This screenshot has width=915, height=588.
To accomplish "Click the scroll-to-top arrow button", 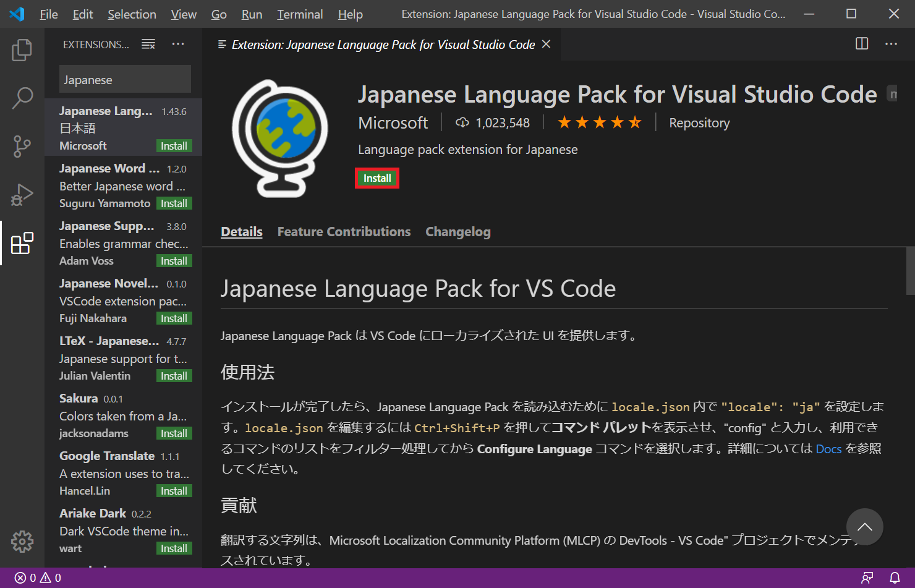I will point(865,527).
